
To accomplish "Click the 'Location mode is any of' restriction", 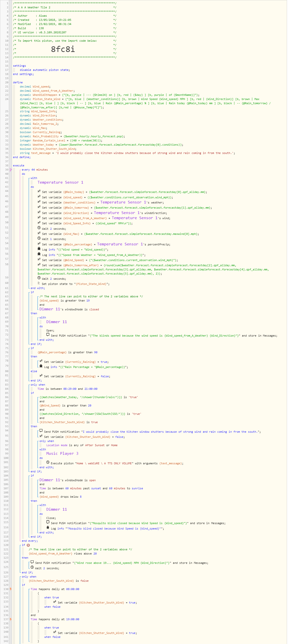I will (x=82, y=445).
